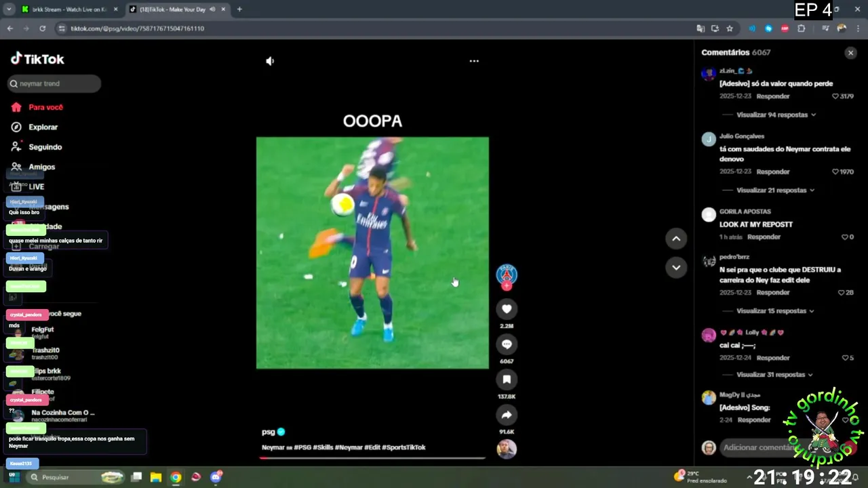
Task: Like pedro'brrz comment with 28 likes
Action: click(x=841, y=293)
